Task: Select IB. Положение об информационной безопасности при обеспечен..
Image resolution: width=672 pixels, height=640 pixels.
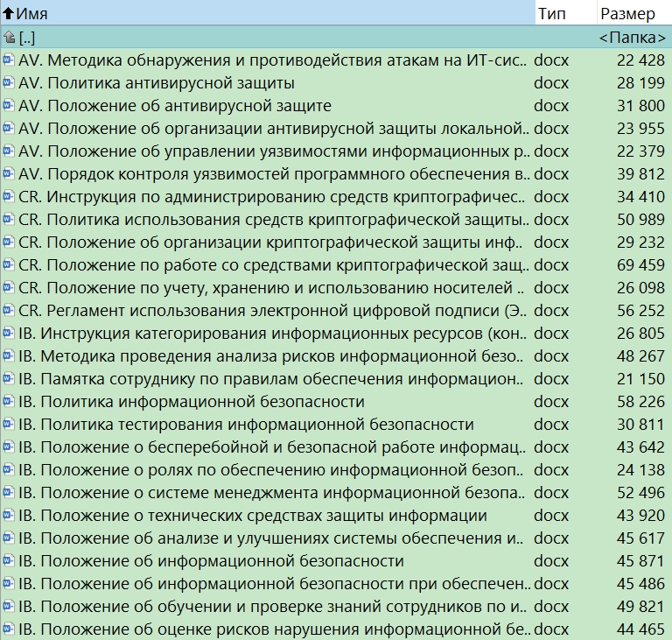Action: point(336,583)
